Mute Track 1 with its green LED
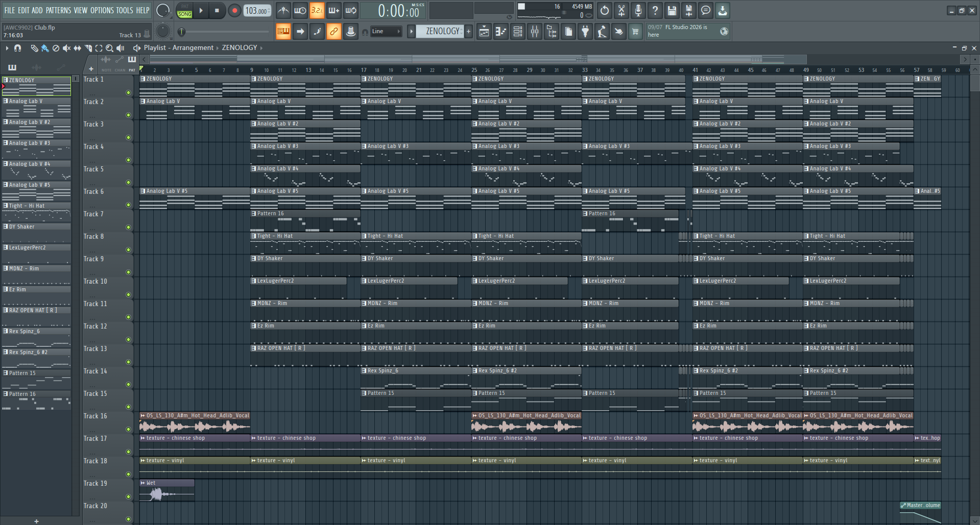Screen dimensions: 980x525 click(128, 93)
